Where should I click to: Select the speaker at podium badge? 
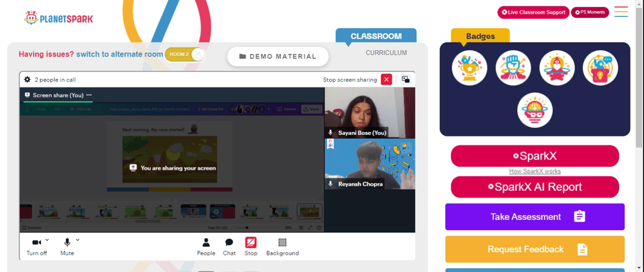600,68
